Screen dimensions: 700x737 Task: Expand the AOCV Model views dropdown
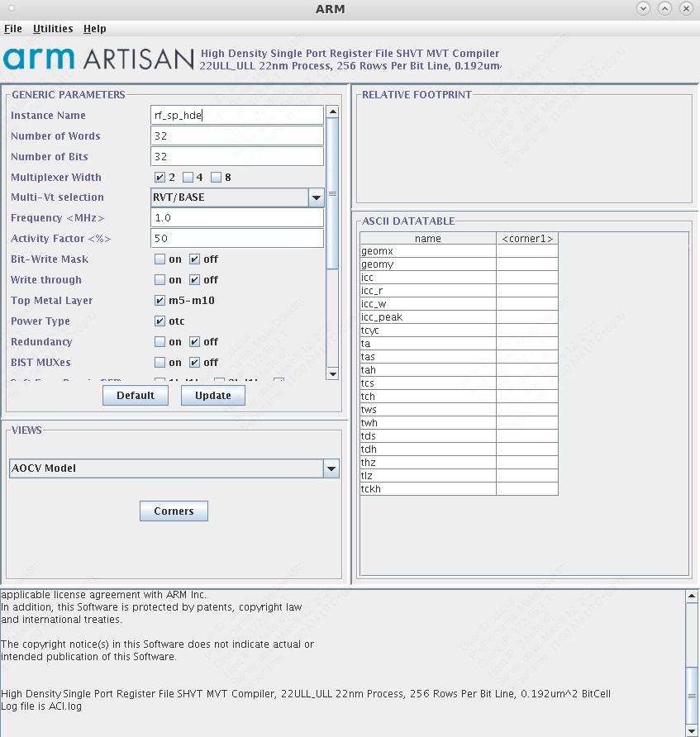pyautogui.click(x=331, y=468)
